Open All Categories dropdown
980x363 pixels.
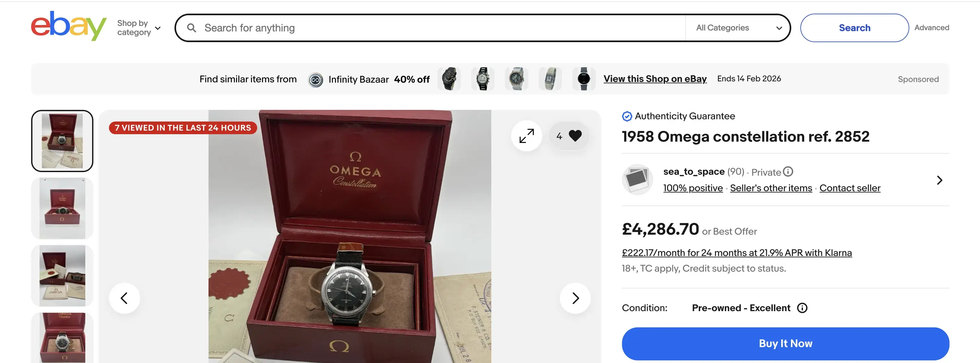tap(738, 28)
